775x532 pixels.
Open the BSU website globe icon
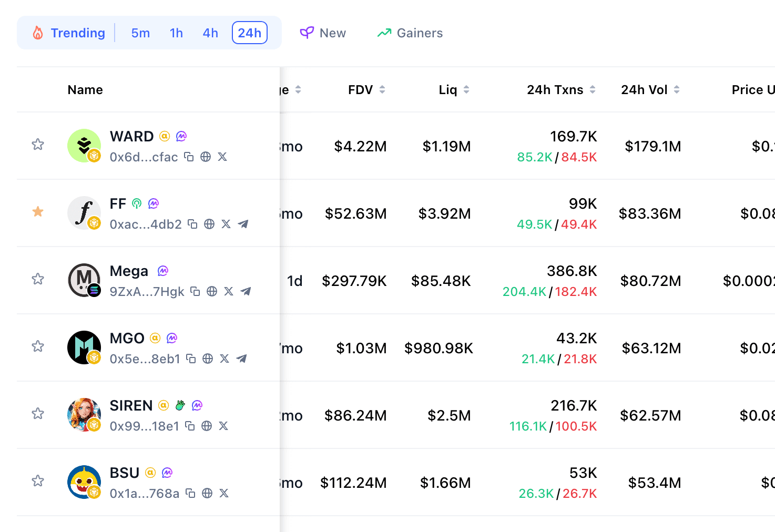pos(207,494)
